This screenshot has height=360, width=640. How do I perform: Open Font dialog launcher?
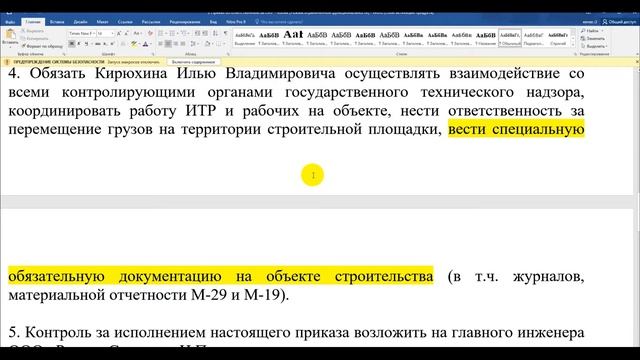tap(153, 54)
